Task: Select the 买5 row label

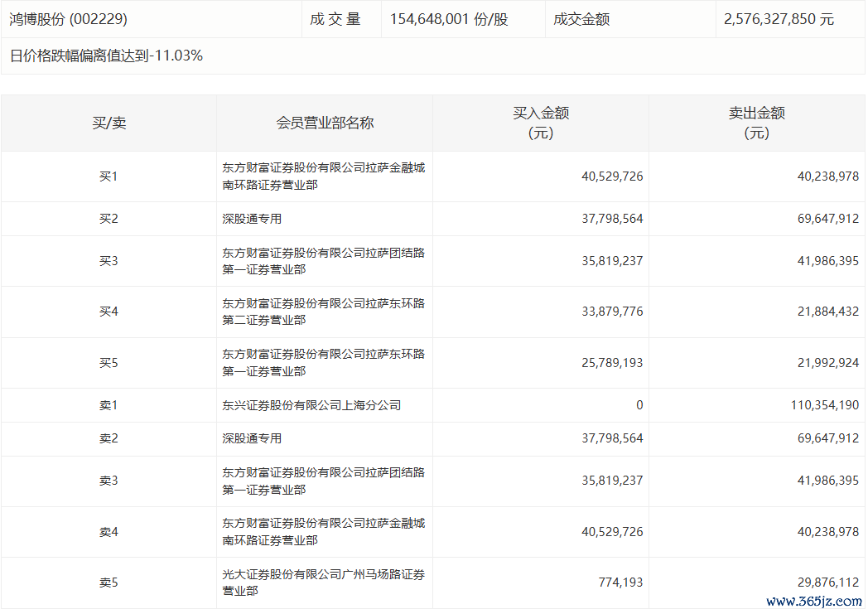Action: [x=108, y=363]
